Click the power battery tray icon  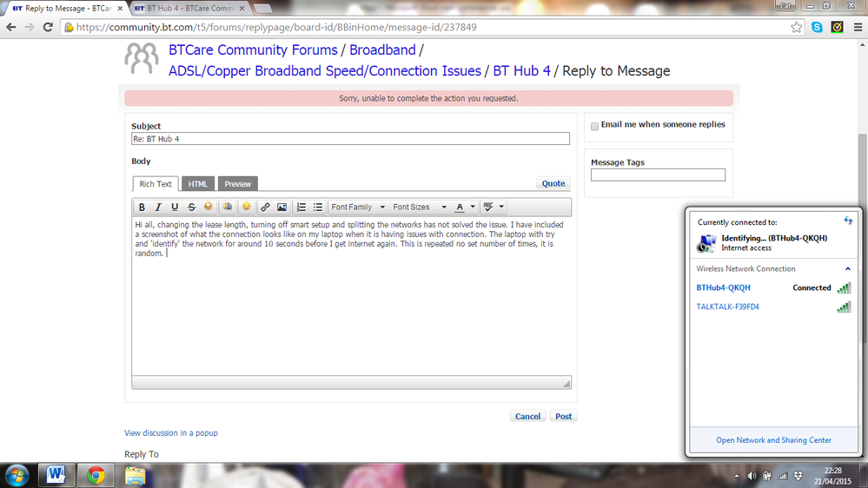767,476
